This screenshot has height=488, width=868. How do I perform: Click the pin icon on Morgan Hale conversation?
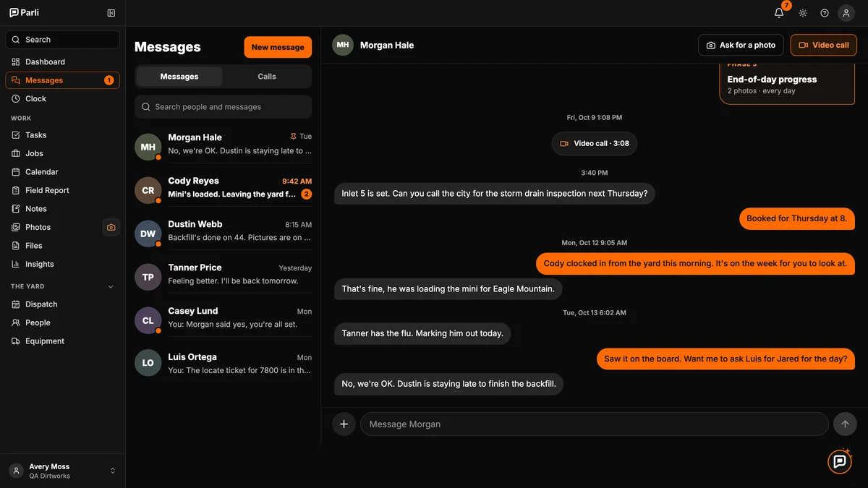tap(293, 136)
